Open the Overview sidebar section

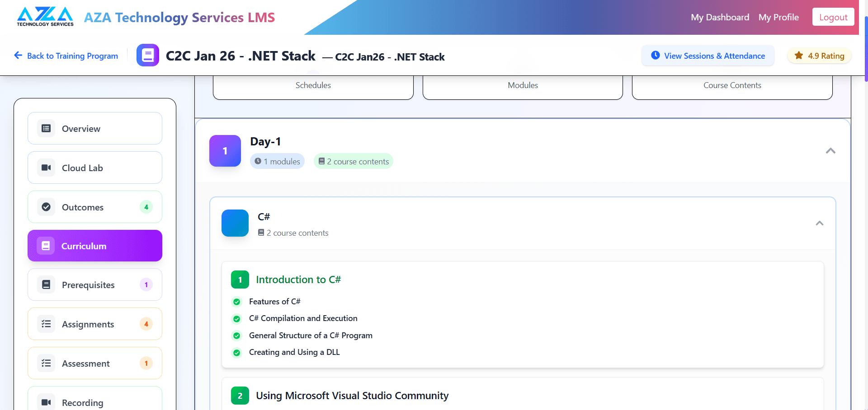point(95,128)
